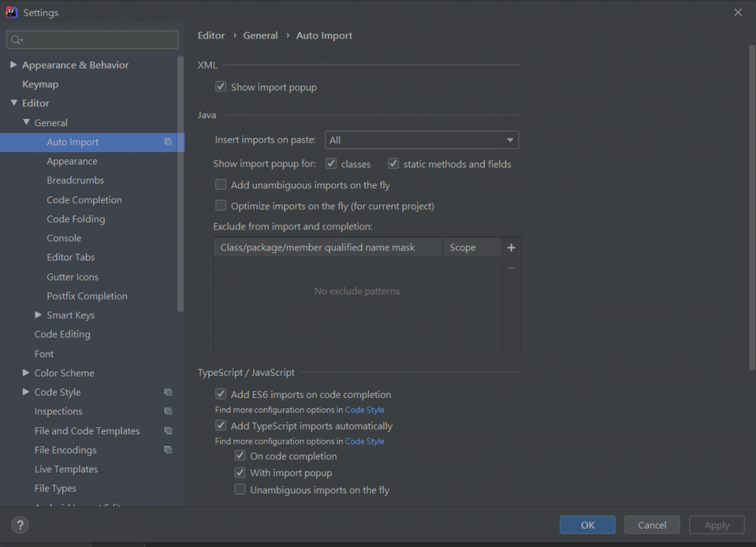Open the first Code Style link
Image resolution: width=756 pixels, height=547 pixels.
coord(365,410)
